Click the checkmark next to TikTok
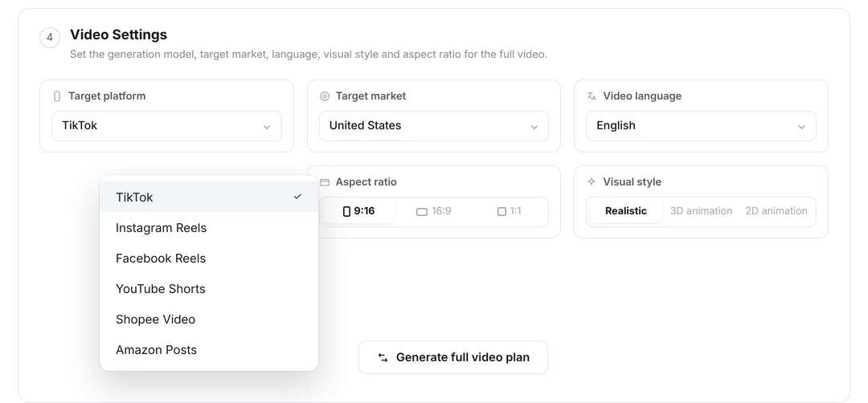This screenshot has width=868, height=403. point(297,196)
